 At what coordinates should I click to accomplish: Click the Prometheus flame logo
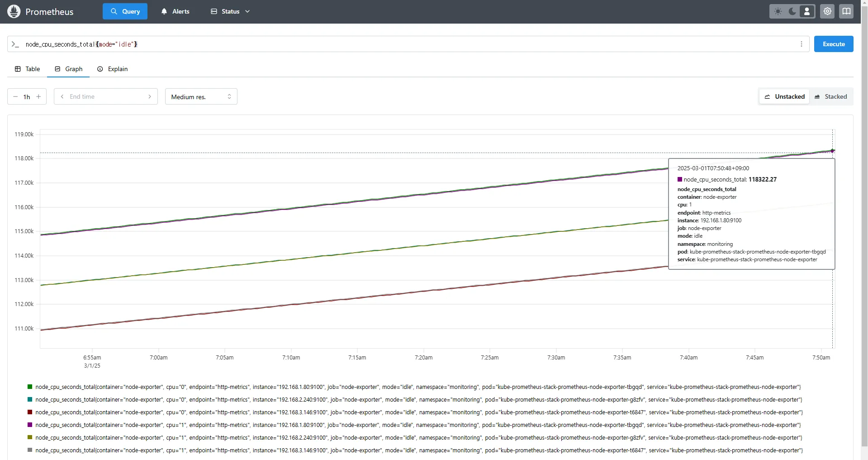coord(14,11)
